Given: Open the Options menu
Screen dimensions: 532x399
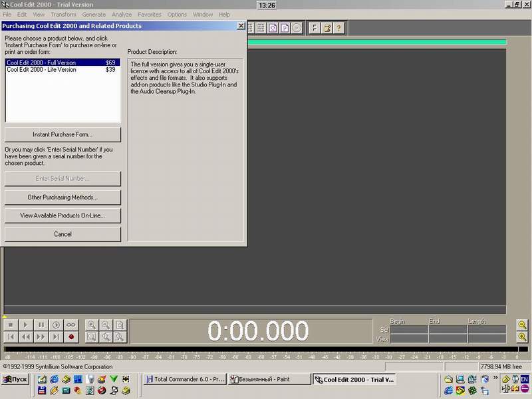Looking at the screenshot, I should [x=177, y=15].
